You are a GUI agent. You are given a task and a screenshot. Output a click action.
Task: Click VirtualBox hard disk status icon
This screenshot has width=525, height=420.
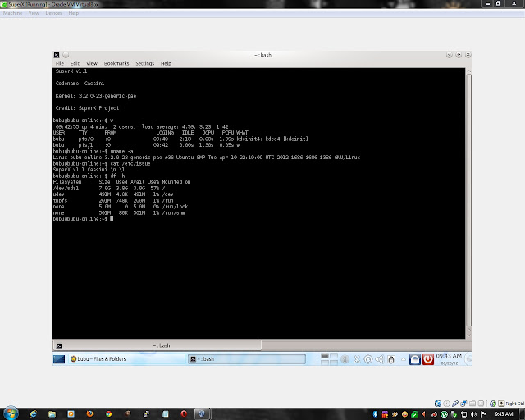[438, 404]
